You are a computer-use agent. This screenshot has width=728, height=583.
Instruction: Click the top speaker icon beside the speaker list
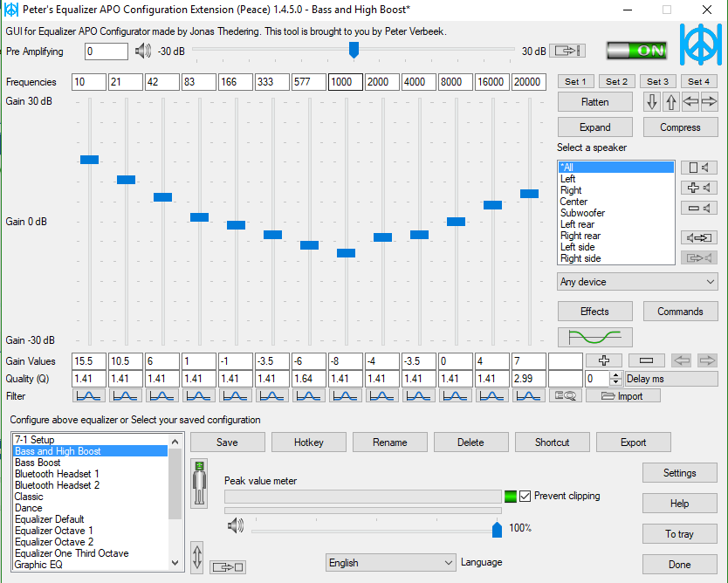[698, 168]
